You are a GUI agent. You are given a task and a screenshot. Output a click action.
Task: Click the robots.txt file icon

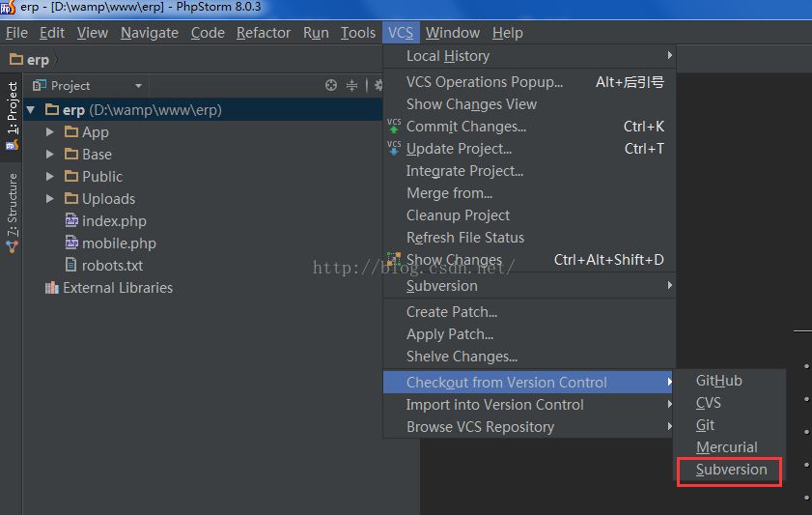click(x=71, y=266)
